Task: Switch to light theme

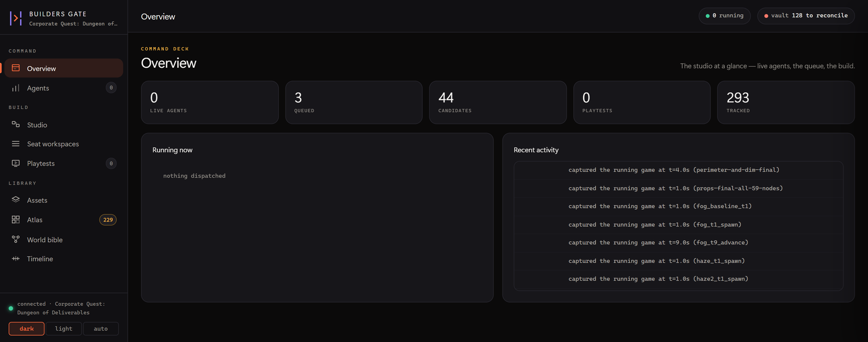Action: [63, 328]
